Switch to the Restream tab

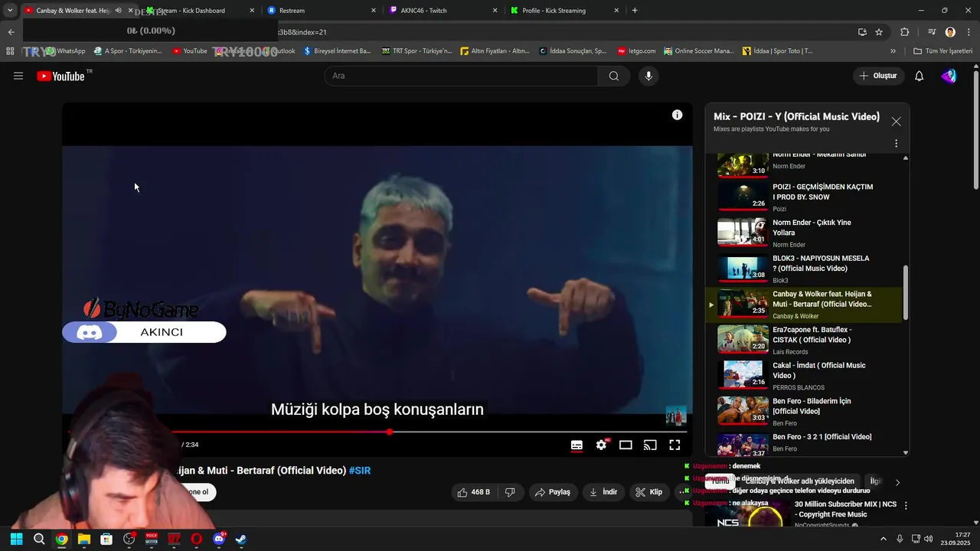pos(322,11)
